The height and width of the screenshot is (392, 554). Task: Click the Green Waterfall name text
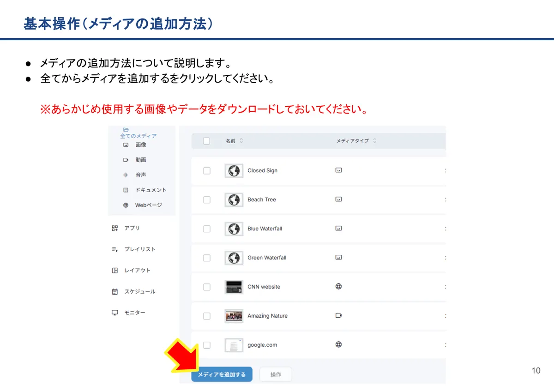coord(267,258)
